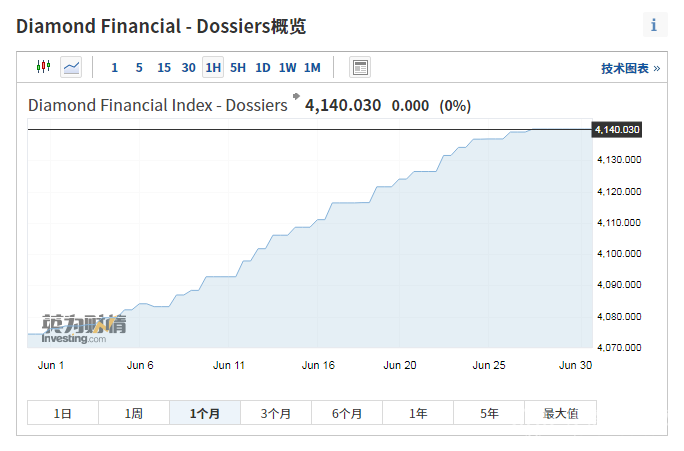The width and height of the screenshot is (684, 451).
Task: Click the 4,140.030 price marker on axis
Action: point(617,130)
